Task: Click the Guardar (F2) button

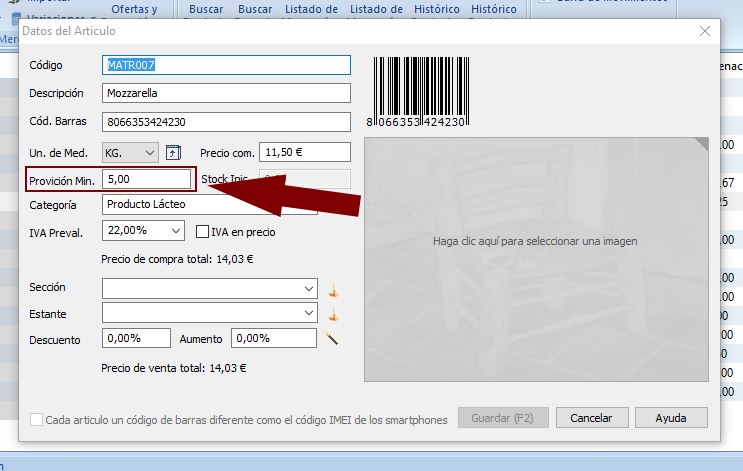Action: 503,418
